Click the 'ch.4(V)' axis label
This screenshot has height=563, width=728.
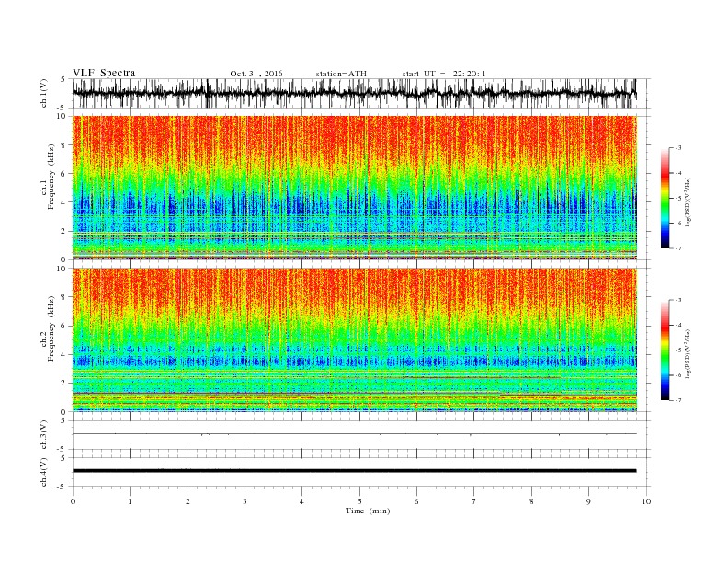[x=43, y=472]
